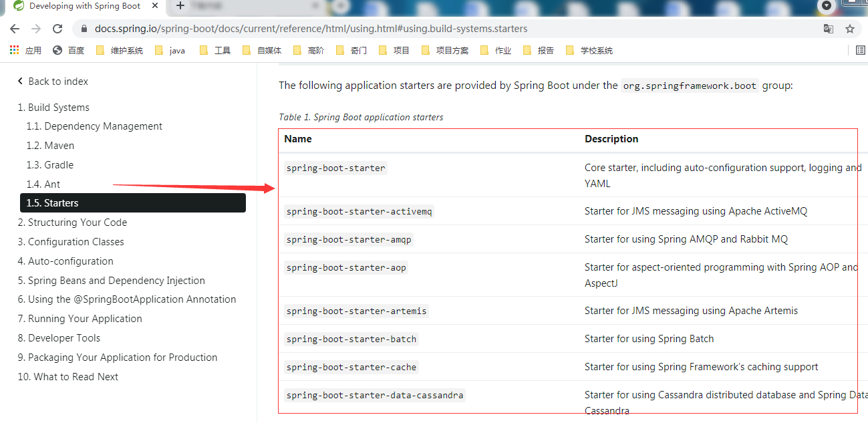Click spring-boot-starter-data-cassandra cell
Image resolution: width=868 pixels, height=423 pixels.
pos(375,396)
